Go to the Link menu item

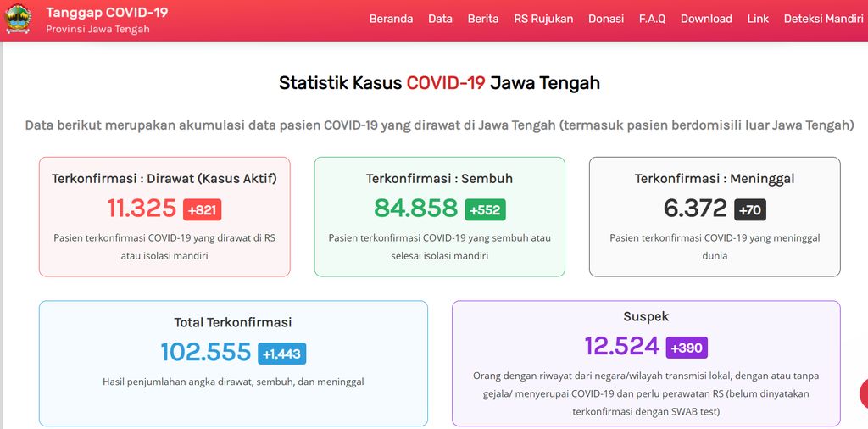point(758,19)
